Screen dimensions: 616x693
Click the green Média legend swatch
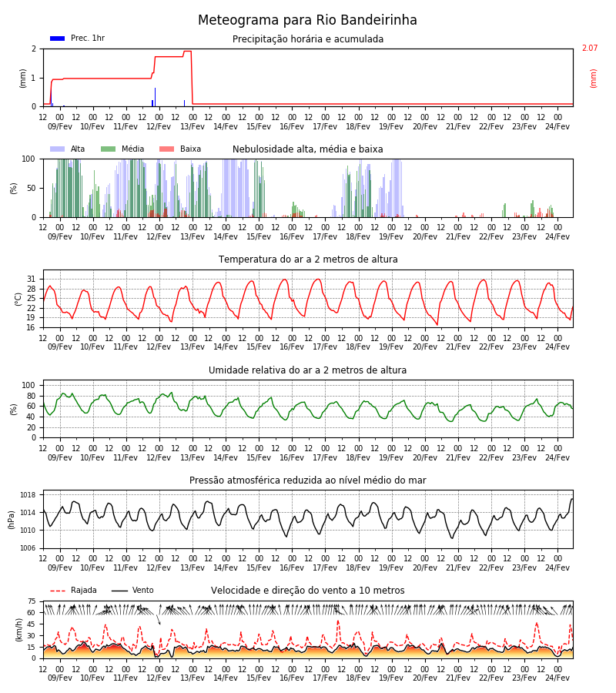coord(109,149)
